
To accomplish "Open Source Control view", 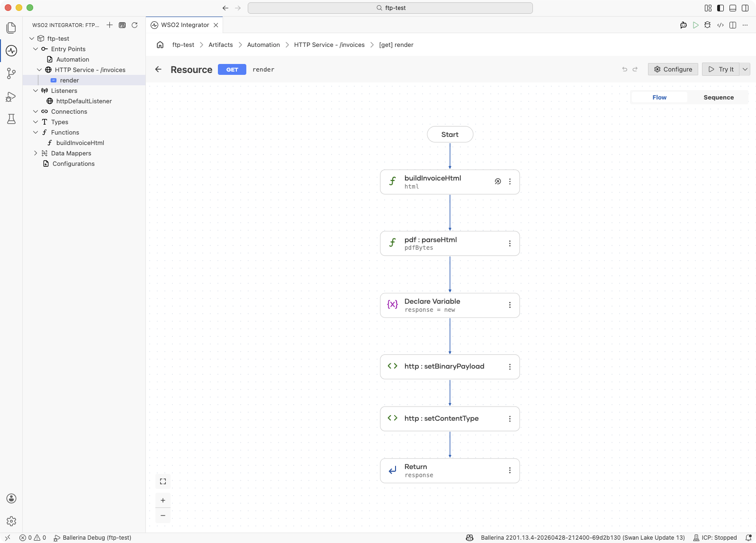I will [11, 73].
